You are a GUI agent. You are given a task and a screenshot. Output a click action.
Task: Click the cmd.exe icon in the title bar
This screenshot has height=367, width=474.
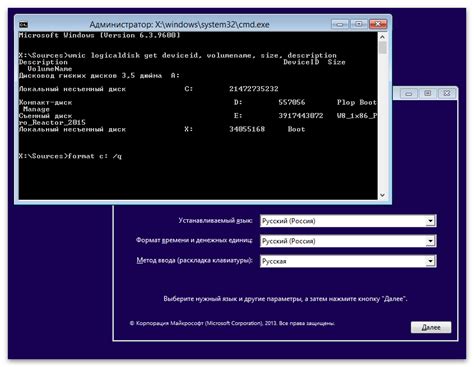pyautogui.click(x=24, y=25)
